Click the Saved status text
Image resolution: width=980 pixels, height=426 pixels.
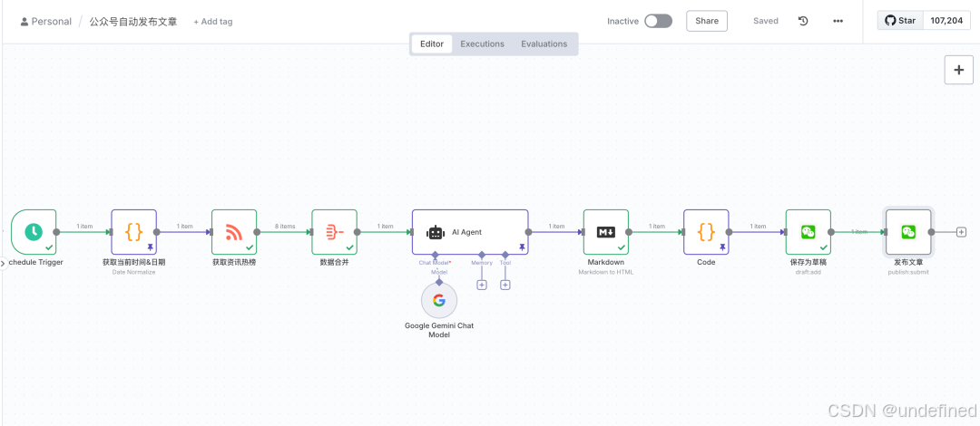tap(766, 21)
